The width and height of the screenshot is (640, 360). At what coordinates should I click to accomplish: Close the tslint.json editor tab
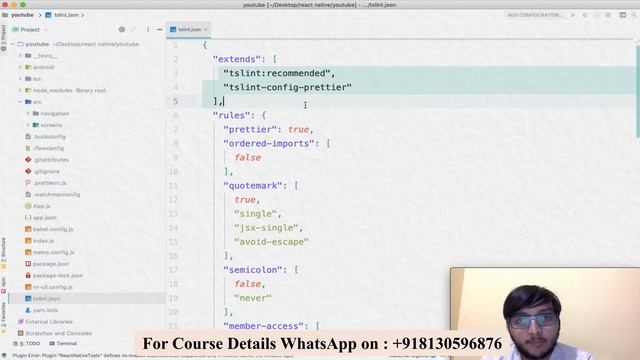pos(206,29)
